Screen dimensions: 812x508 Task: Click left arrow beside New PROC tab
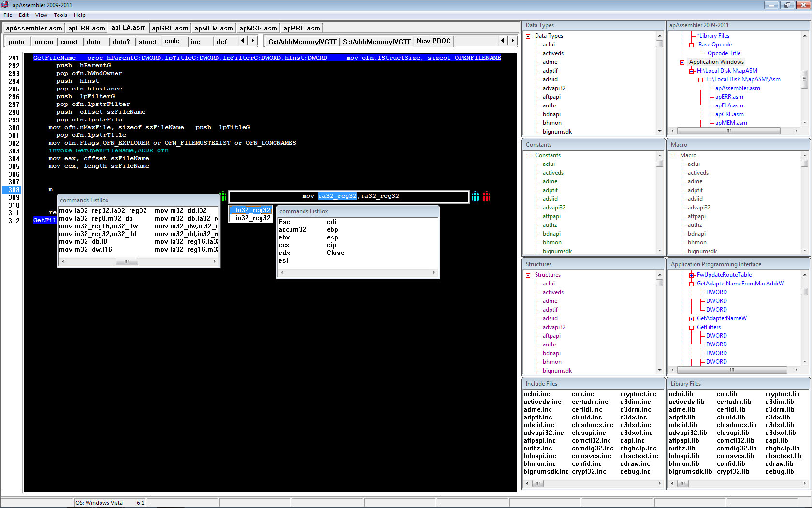503,41
